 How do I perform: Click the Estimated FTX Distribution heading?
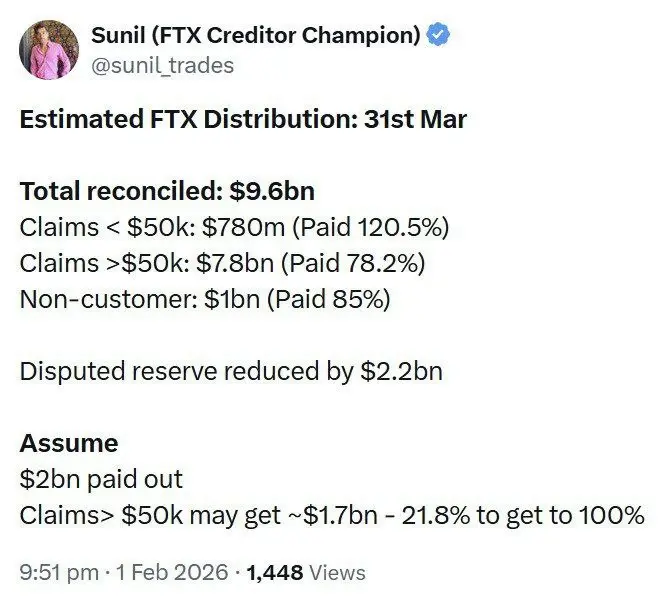(243, 121)
